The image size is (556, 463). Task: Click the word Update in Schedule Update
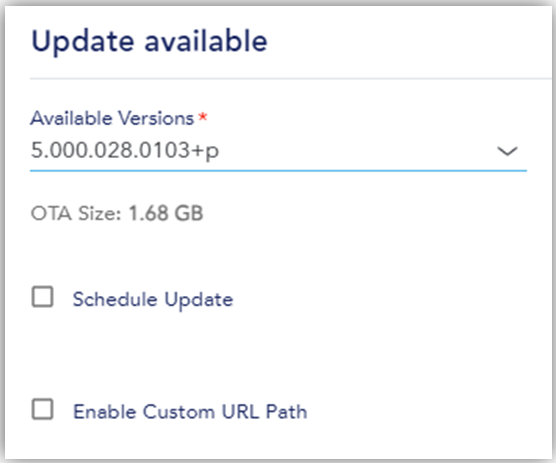click(199, 300)
